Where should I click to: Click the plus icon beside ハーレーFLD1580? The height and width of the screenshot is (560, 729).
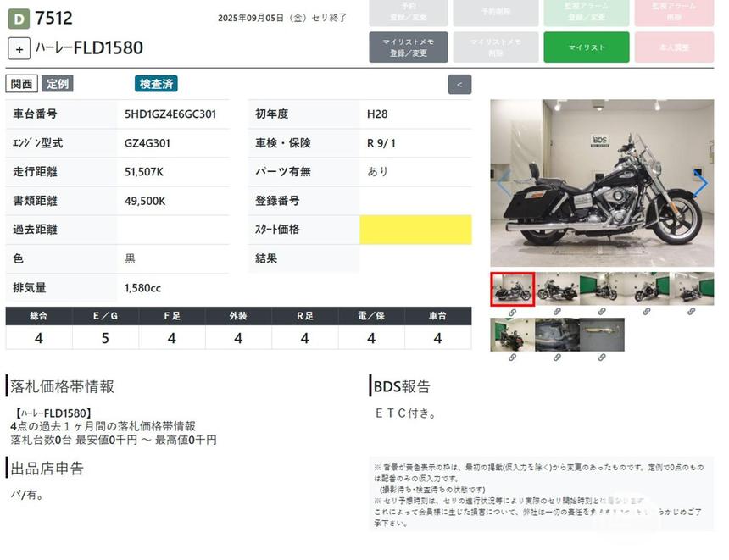pos(19,48)
